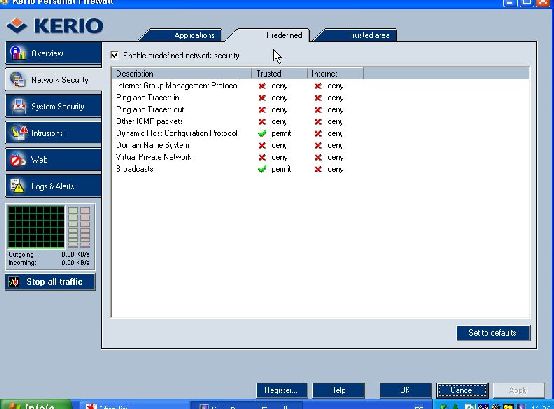Uncheck Enable predefined network security

[x=114, y=55]
